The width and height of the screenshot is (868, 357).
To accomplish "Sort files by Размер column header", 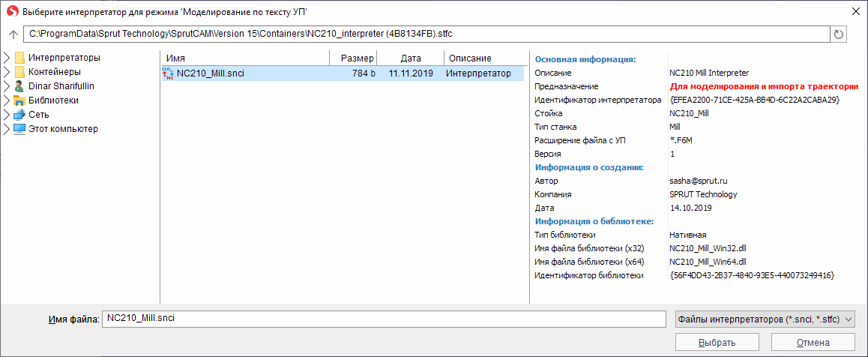I will (x=354, y=58).
